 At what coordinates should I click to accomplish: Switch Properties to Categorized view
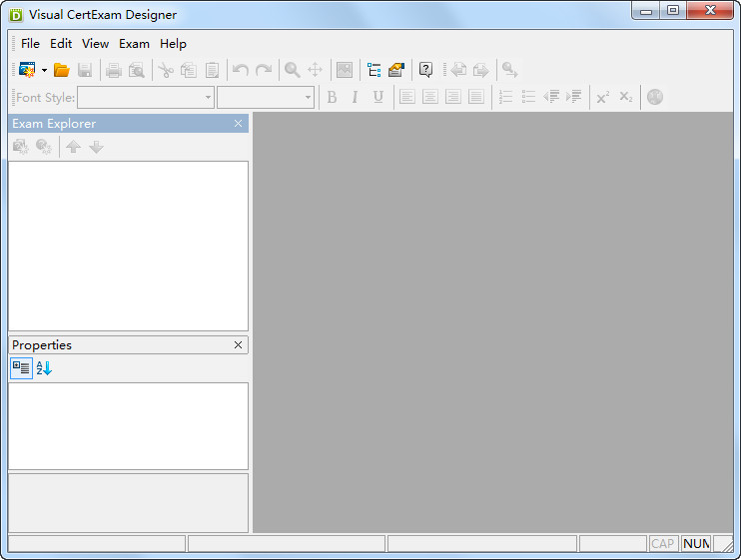tap(21, 367)
